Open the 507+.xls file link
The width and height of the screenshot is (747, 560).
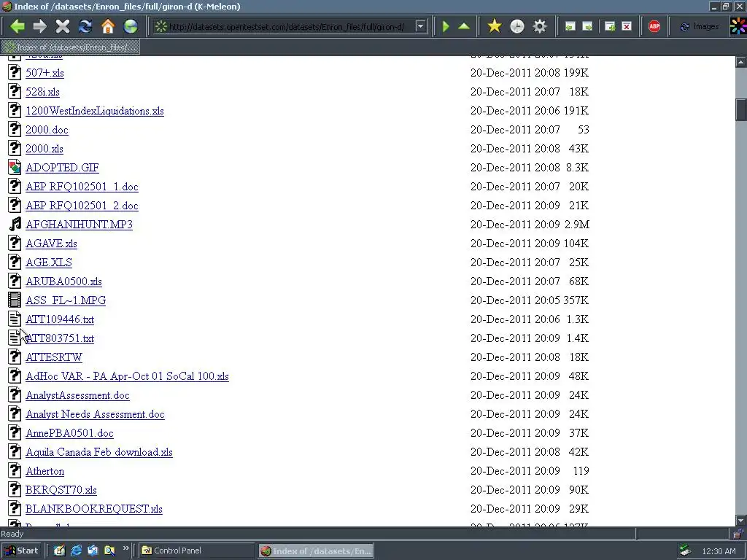[x=44, y=73]
